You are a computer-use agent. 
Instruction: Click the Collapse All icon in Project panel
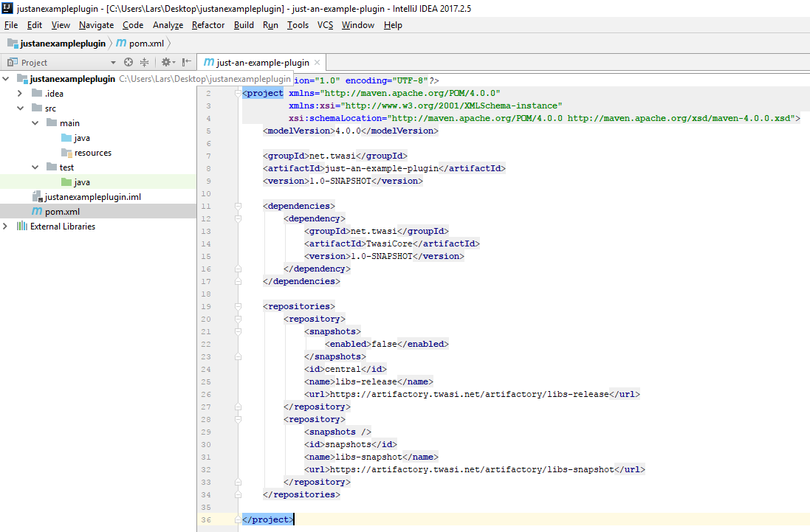click(145, 63)
